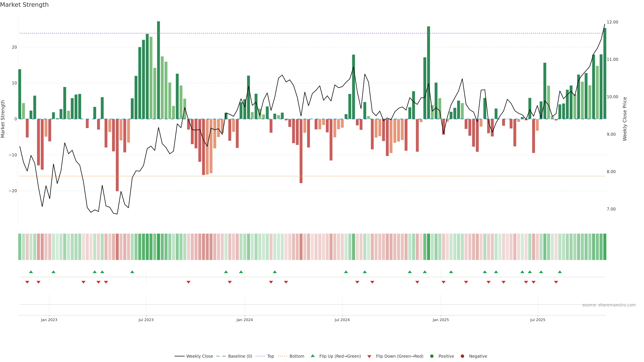Select the Jul 2025 axis tick label
The height and width of the screenshot is (362, 644).
click(538, 320)
